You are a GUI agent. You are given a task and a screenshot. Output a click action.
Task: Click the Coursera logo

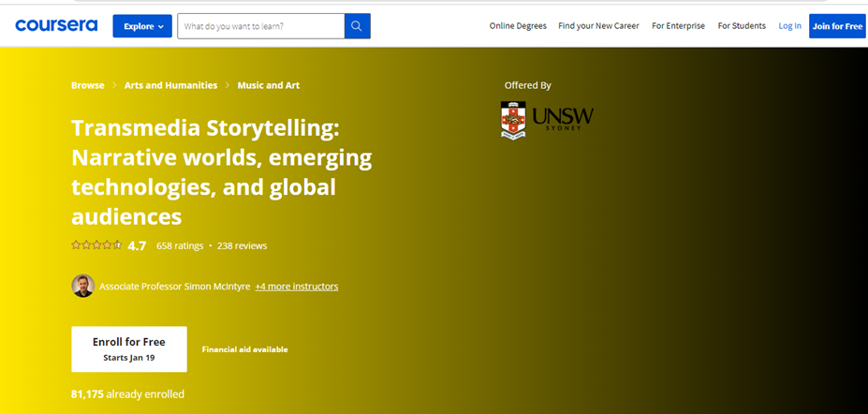[56, 25]
